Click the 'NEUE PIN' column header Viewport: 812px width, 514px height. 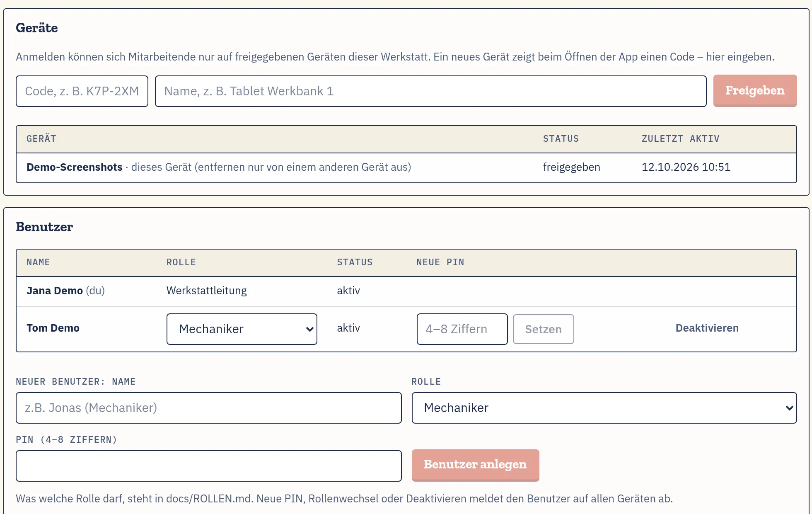tap(440, 262)
